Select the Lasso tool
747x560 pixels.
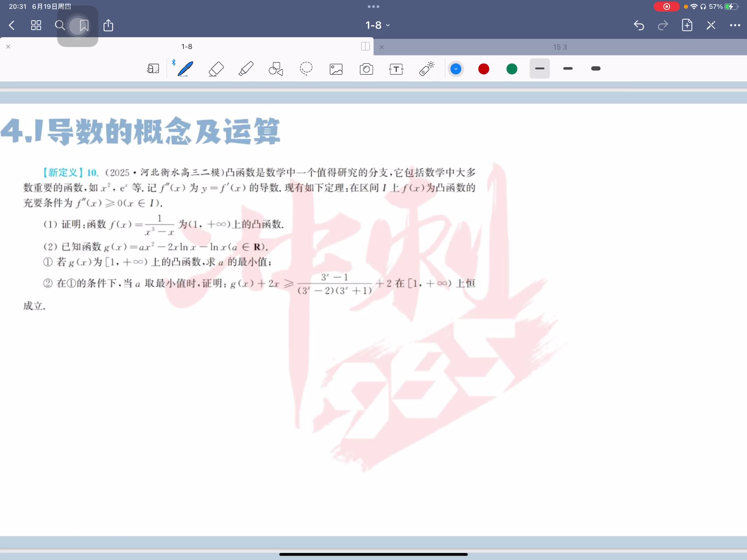(306, 69)
